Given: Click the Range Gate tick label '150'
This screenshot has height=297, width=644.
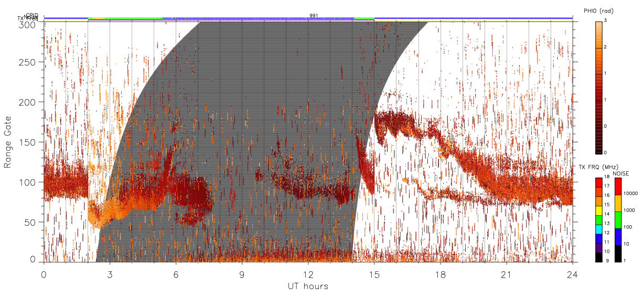Looking at the screenshot, I should [x=29, y=142].
